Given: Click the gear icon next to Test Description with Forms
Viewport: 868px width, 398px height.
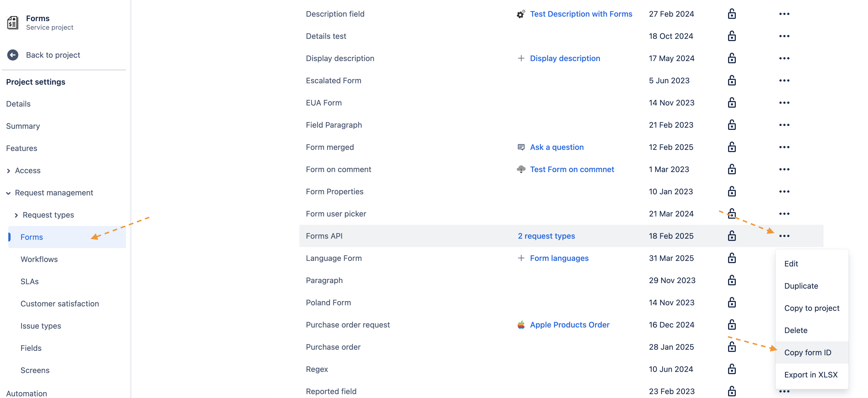Looking at the screenshot, I should (521, 14).
